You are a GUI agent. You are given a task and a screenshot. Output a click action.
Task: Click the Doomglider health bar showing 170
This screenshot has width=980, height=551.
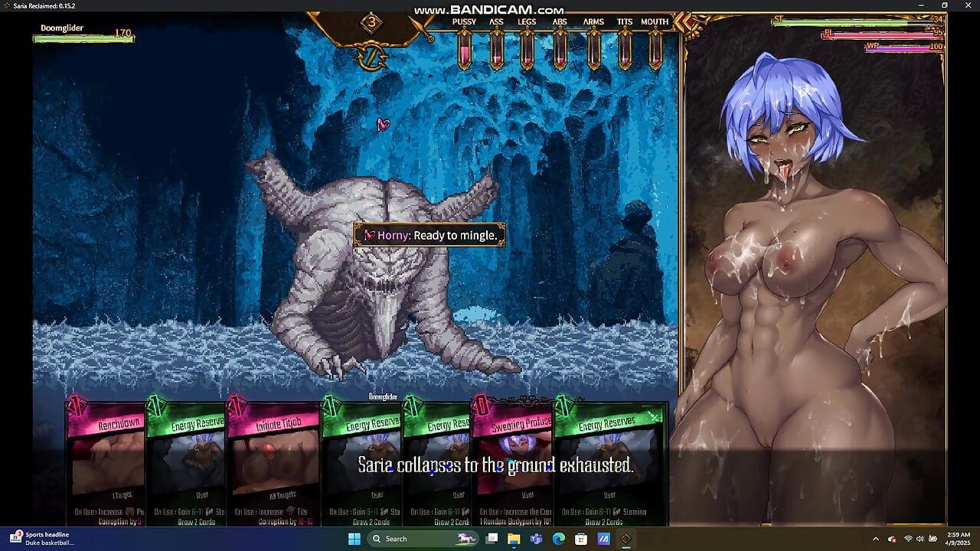84,38
